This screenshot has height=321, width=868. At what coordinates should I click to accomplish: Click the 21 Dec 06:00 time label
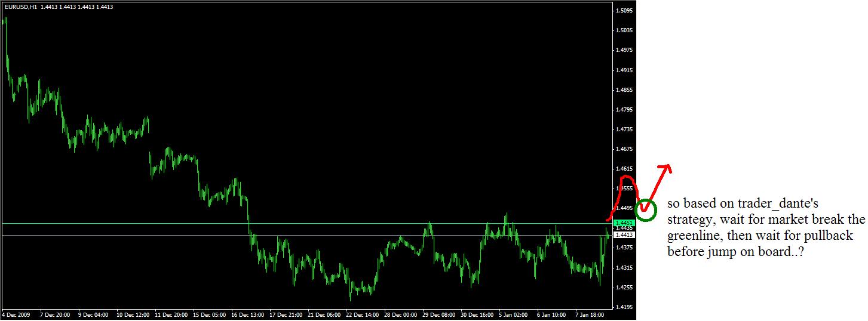click(x=324, y=314)
